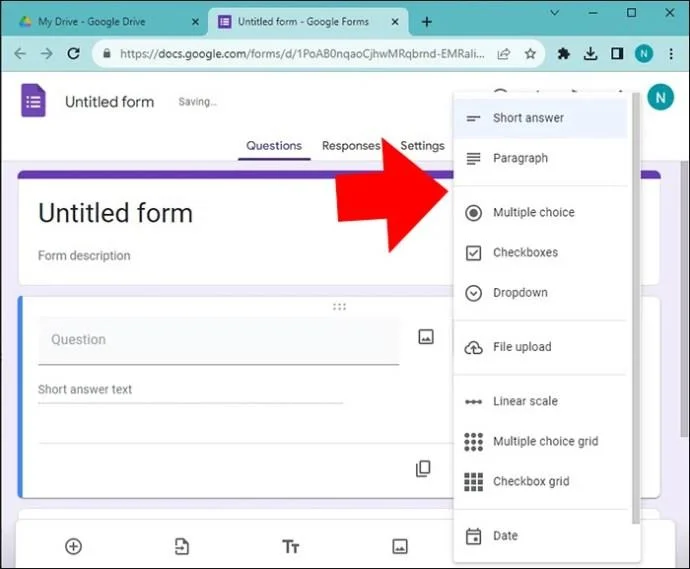690x569 pixels.
Task: Add image via bottom toolbar icon
Action: (x=400, y=546)
